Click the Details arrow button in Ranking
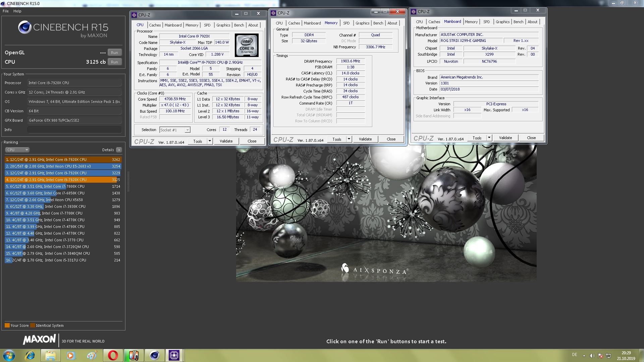644x362 pixels. tap(119, 150)
